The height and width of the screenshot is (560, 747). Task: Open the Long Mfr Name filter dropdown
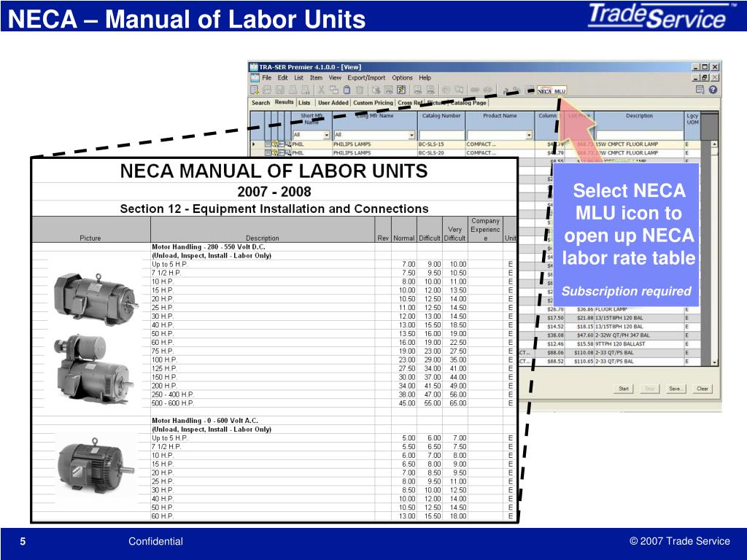pyautogui.click(x=411, y=135)
